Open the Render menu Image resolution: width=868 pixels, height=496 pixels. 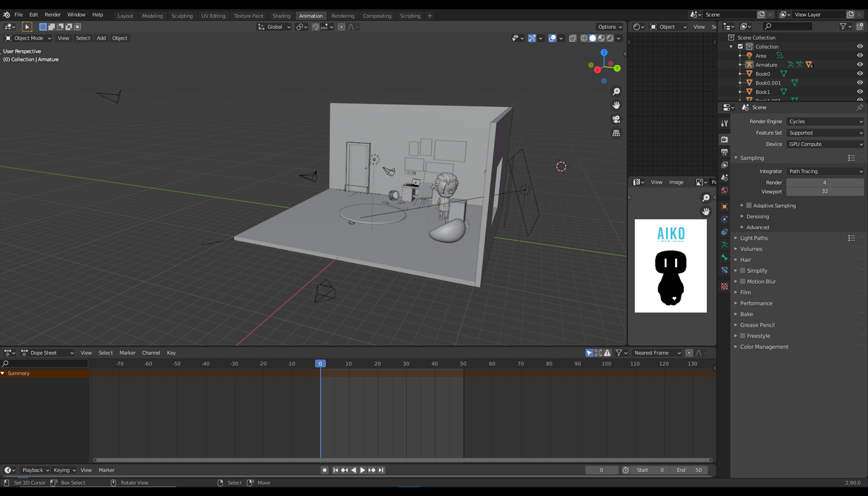(53, 15)
